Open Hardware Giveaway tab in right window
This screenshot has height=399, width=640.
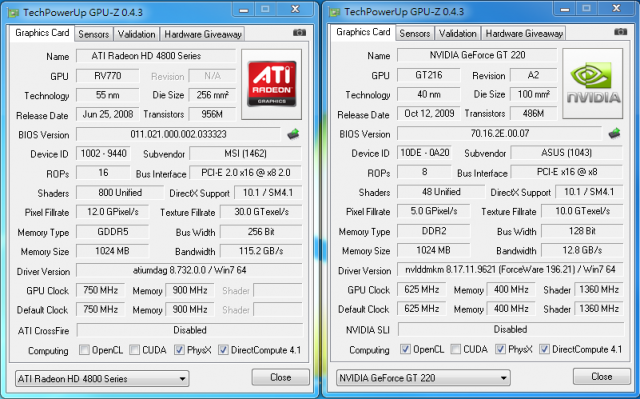[x=524, y=33]
